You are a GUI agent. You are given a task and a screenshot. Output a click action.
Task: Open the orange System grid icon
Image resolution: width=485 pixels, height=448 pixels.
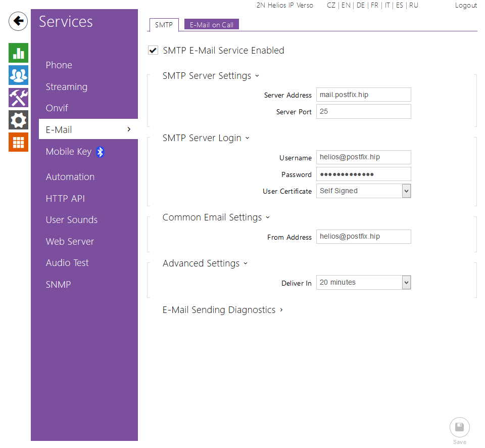click(x=18, y=142)
